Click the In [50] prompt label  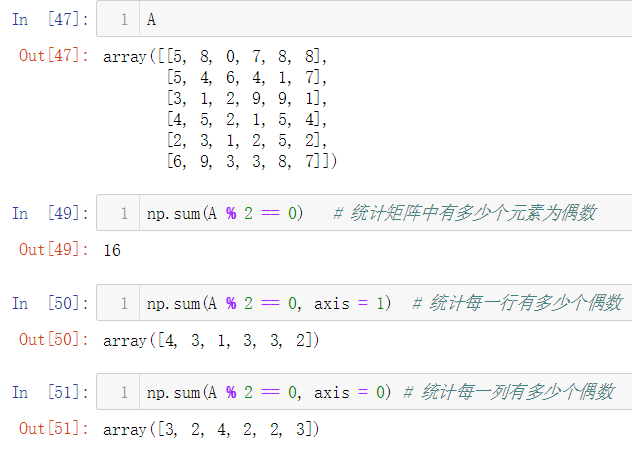[50, 303]
